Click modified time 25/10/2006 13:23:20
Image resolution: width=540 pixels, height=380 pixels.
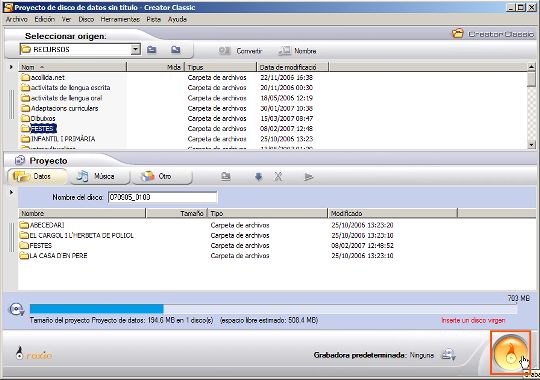pyautogui.click(x=362, y=225)
